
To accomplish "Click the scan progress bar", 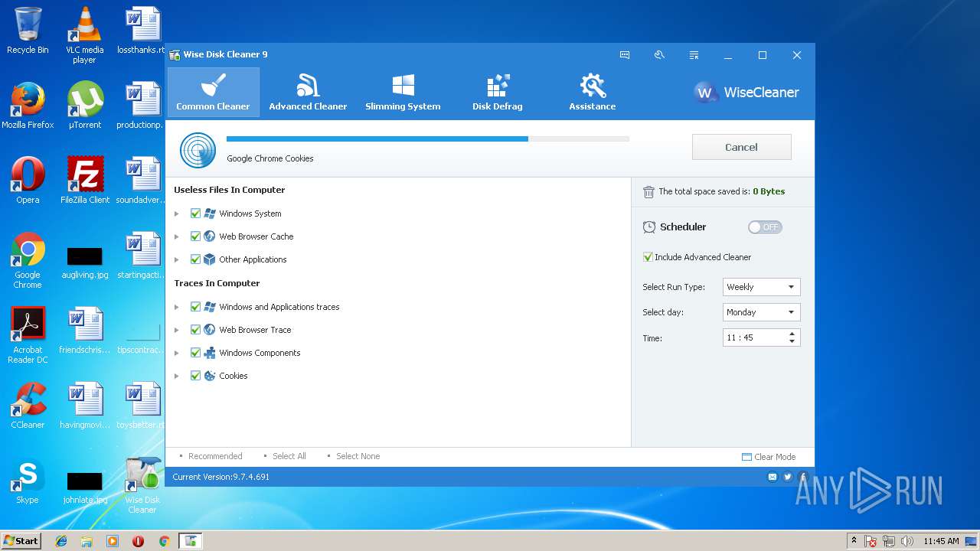I will 427,139.
